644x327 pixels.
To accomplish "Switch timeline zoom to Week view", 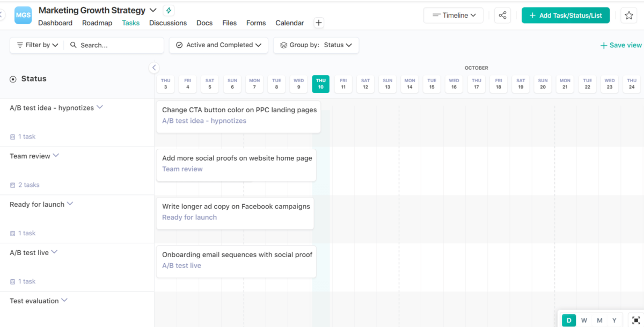I will pyautogui.click(x=584, y=319).
